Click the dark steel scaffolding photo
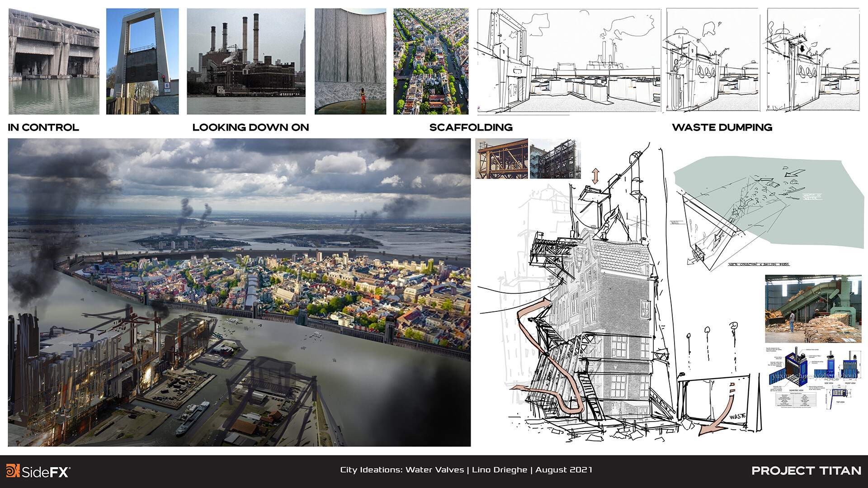This screenshot has width=868, height=488. (x=555, y=159)
